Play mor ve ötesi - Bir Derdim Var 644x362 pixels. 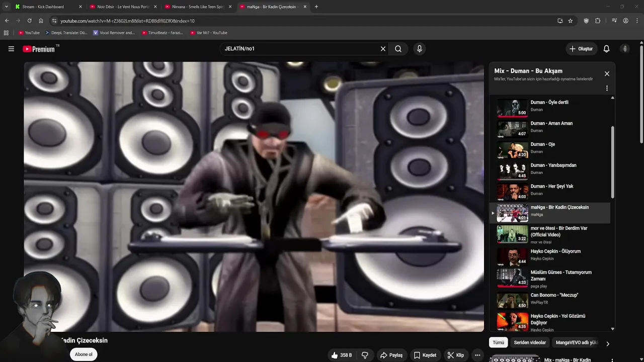point(549,234)
